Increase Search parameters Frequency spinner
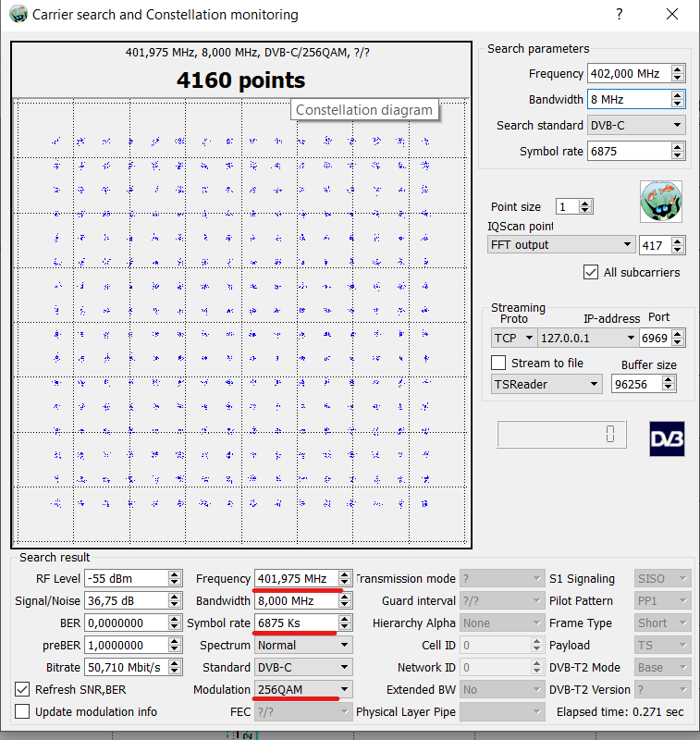The height and width of the screenshot is (740, 700). [x=678, y=69]
